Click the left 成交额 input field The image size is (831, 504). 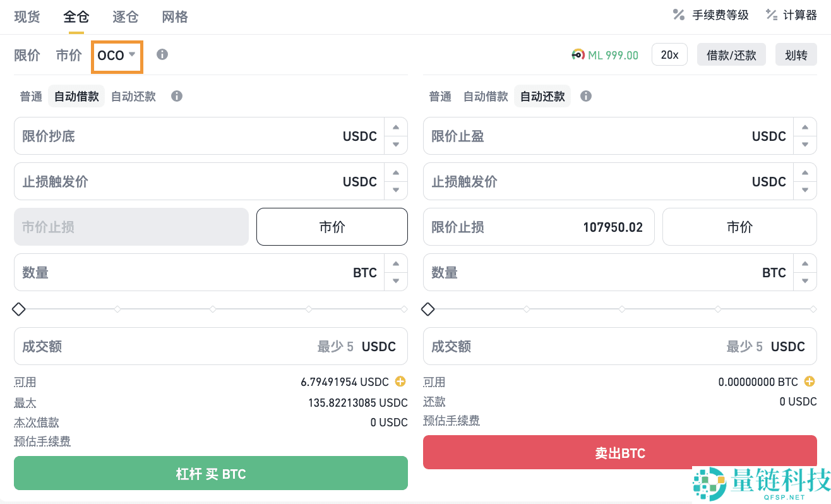pos(189,346)
